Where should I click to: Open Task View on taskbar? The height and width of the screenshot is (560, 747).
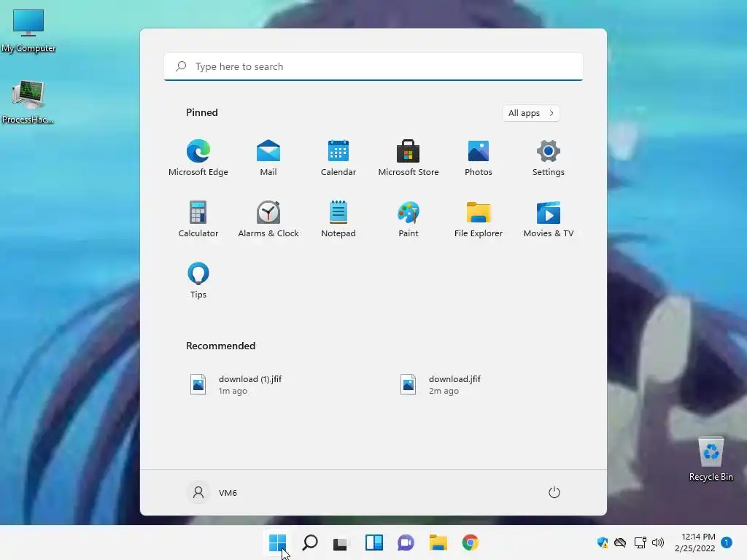tap(341, 542)
